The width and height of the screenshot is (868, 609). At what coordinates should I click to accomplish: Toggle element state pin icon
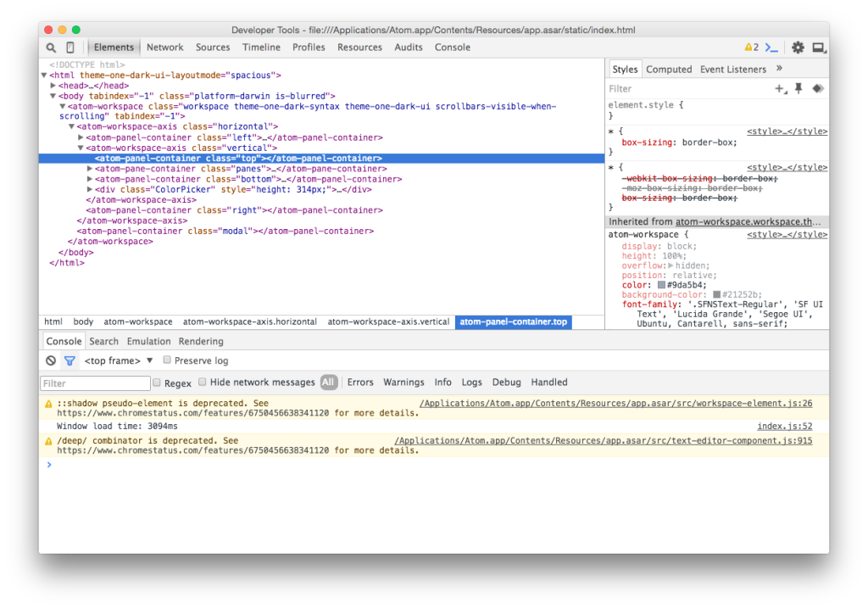coord(798,89)
